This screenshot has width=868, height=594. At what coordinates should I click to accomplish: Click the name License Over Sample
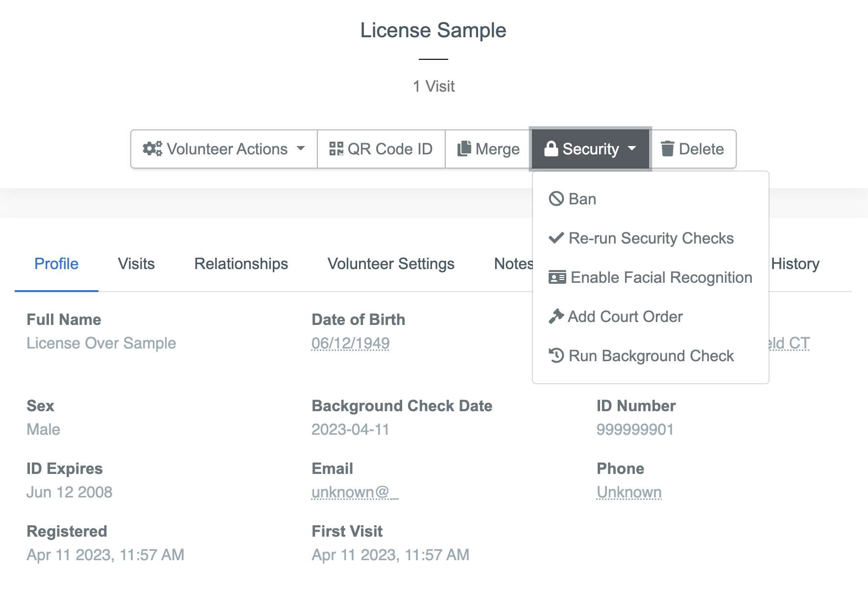(x=101, y=343)
